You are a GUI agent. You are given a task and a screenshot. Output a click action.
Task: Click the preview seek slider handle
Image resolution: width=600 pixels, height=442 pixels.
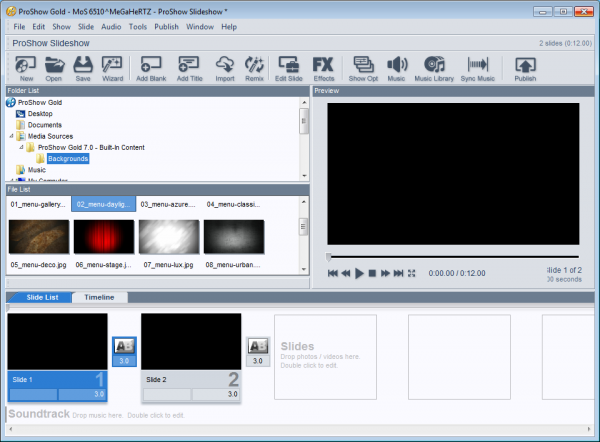[x=328, y=258]
